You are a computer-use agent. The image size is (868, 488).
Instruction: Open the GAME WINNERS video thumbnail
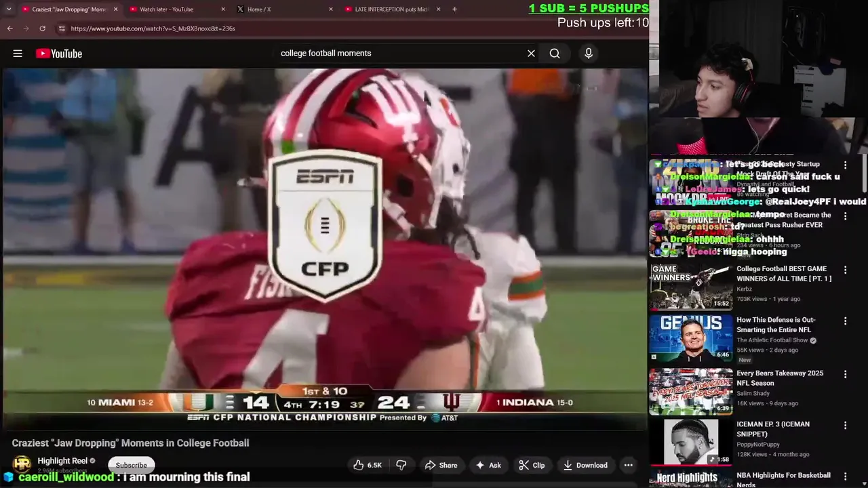coord(691,286)
